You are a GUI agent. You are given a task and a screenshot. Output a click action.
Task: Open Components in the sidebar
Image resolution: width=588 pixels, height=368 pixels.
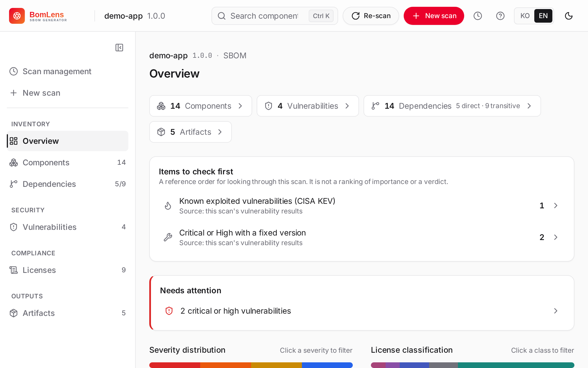68,162
